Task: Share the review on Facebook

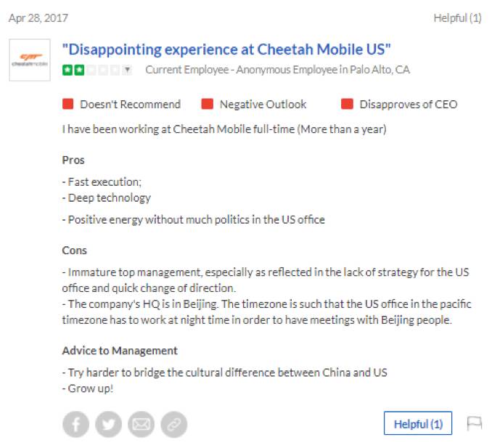Action: click(76, 424)
